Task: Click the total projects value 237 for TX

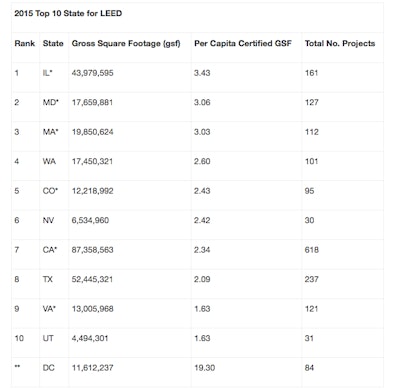Action: pos(311,279)
